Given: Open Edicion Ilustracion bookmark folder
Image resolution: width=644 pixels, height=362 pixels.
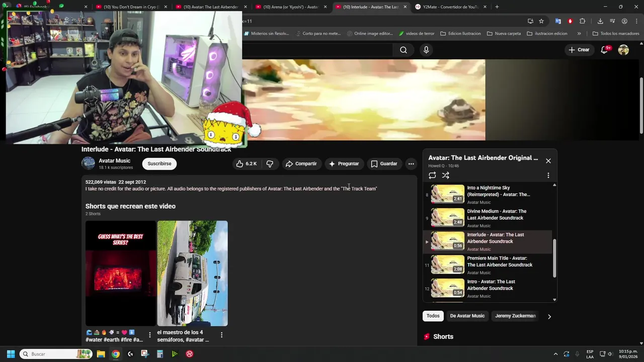Looking at the screenshot, I should pos(460,34).
